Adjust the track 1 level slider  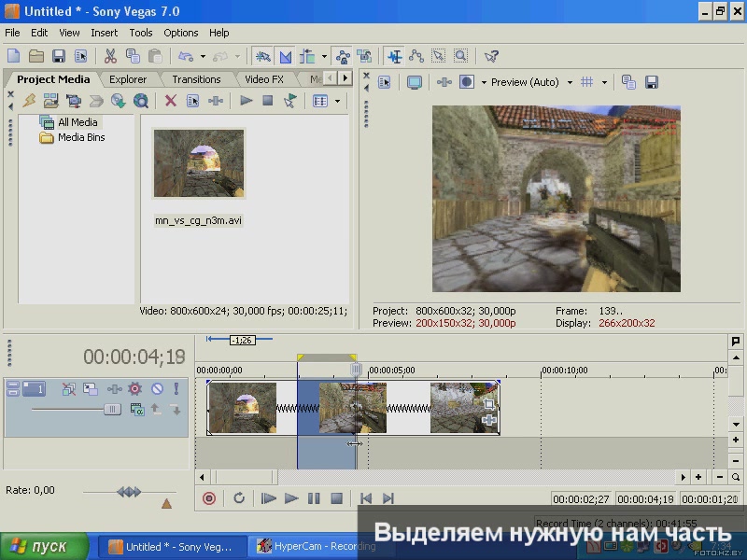[x=112, y=410]
